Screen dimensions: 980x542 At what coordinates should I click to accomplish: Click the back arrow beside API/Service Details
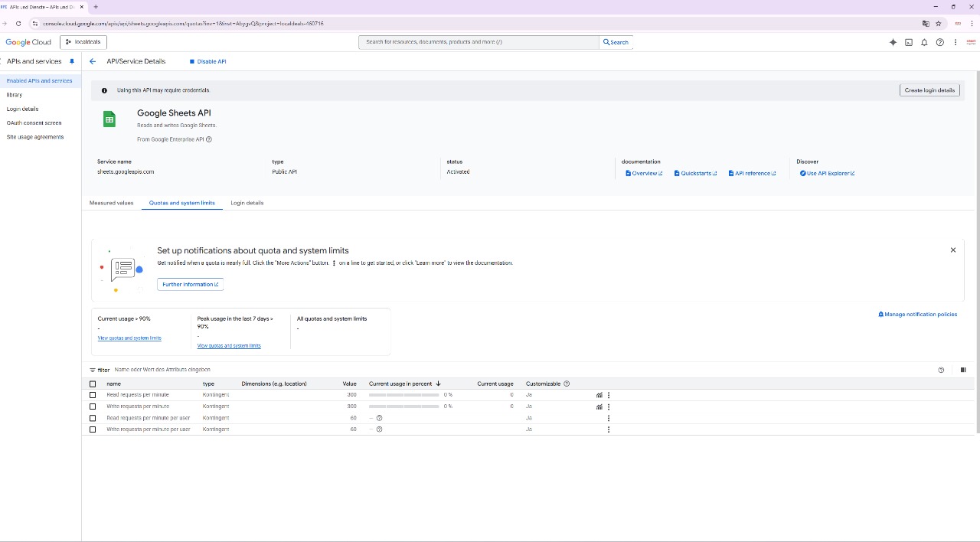[93, 61]
